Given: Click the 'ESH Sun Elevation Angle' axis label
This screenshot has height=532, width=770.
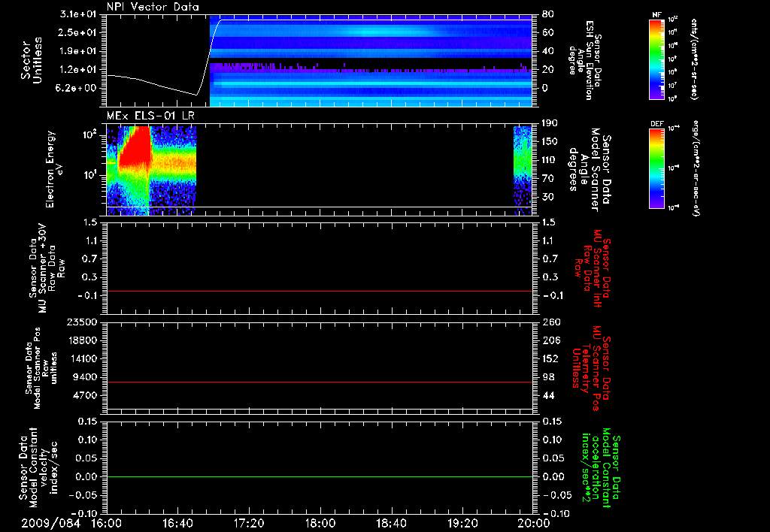Looking at the screenshot, I should click(584, 60).
